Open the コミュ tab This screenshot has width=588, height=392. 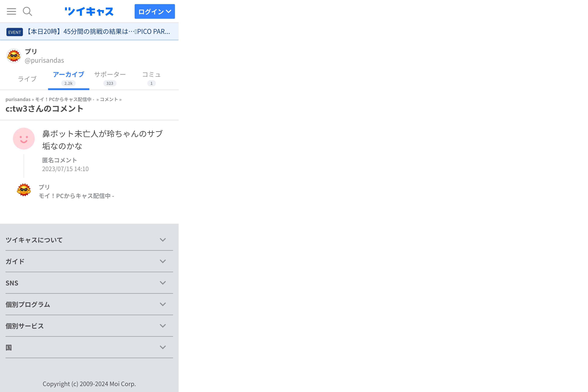pos(151,78)
